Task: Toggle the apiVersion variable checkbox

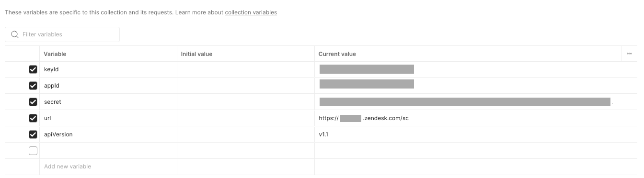Action: (33, 134)
